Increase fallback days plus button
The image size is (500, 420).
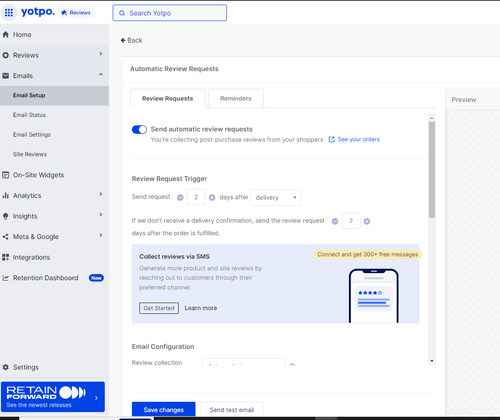click(367, 221)
